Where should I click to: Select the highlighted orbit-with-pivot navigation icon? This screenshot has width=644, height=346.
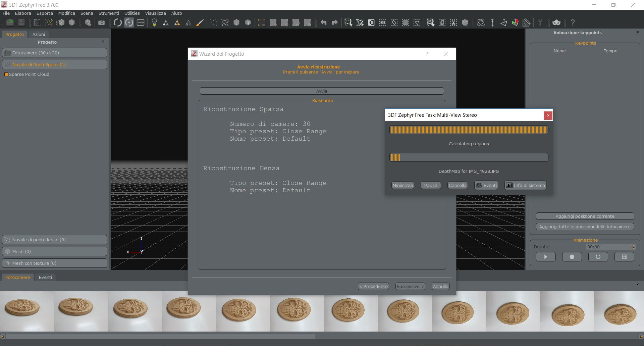pos(129,22)
